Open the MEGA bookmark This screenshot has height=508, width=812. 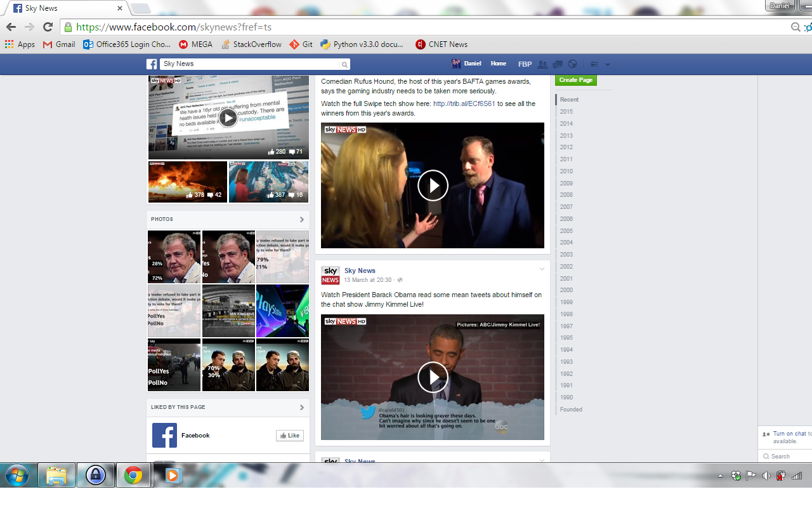click(x=195, y=44)
